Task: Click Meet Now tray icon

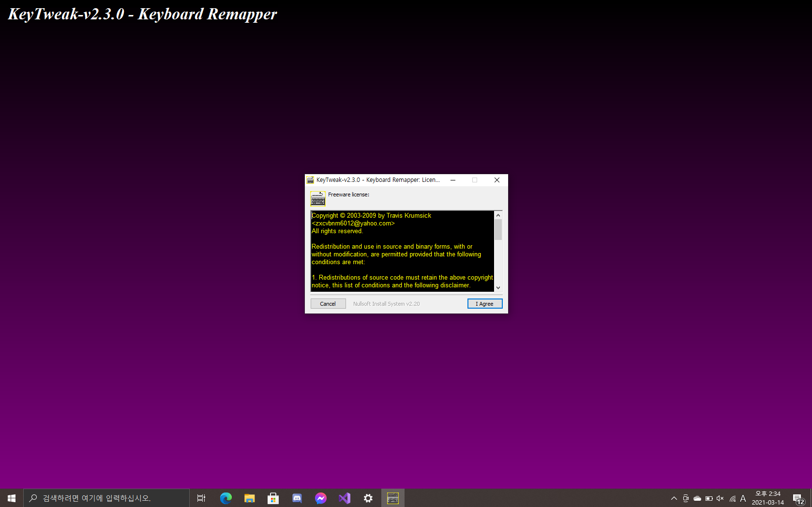Action: 686,498
